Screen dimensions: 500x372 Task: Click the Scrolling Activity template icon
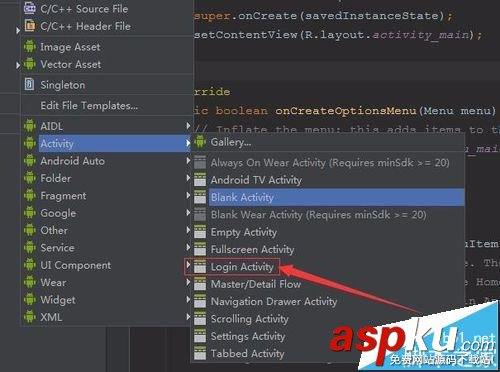click(x=200, y=319)
